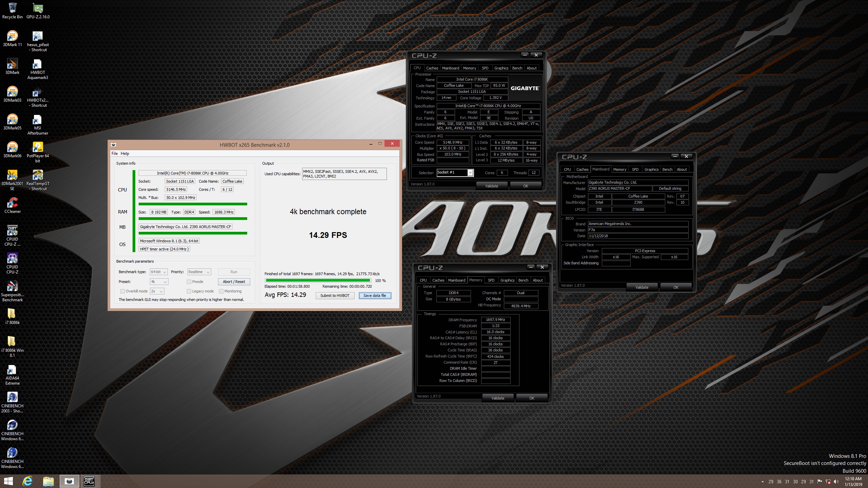Toggle the Overkill mode checkbox

pyautogui.click(x=122, y=291)
